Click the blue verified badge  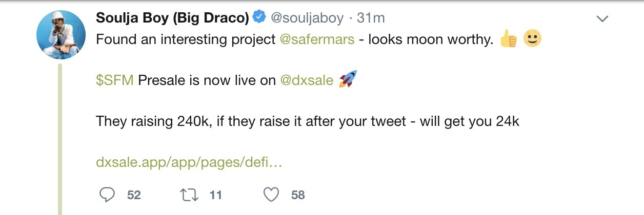click(258, 18)
